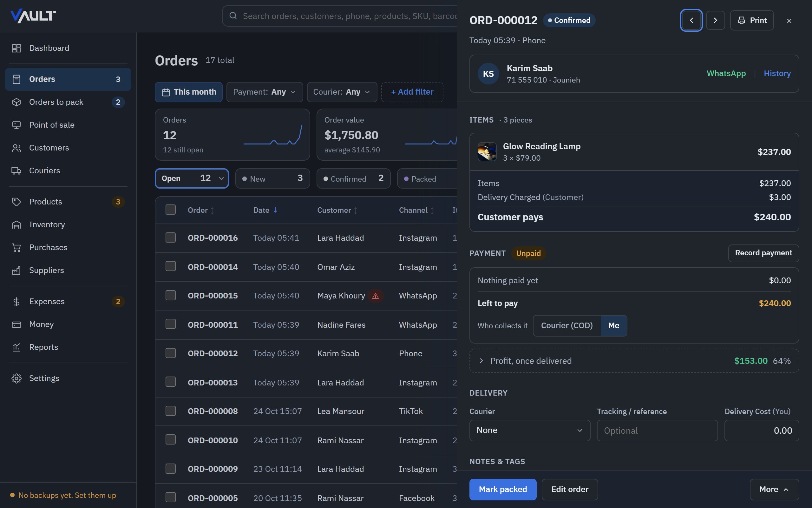Viewport: 812px width, 508px height.
Task: Click the Mark packed button
Action: tap(503, 490)
